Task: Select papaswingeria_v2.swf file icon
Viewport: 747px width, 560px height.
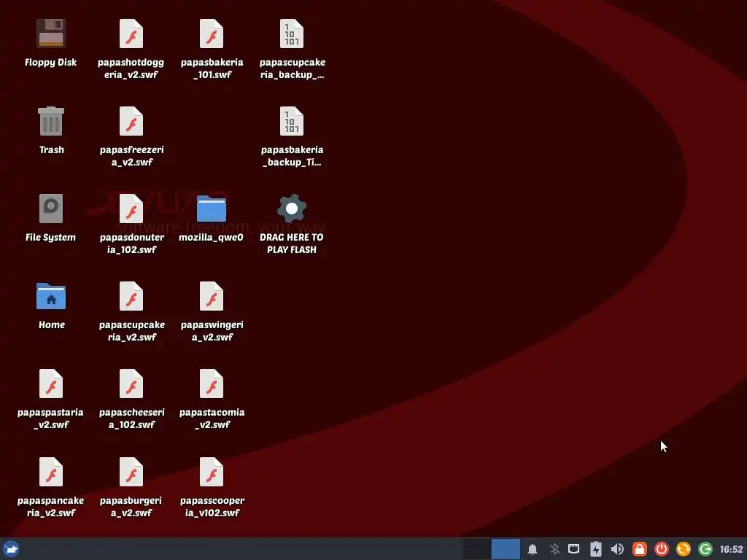Action: click(x=212, y=296)
